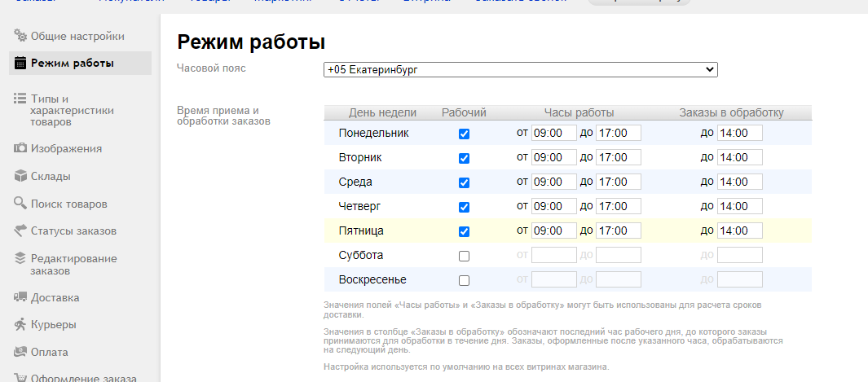
Task: Click the running courier icon for Курьеры
Action: point(20,325)
